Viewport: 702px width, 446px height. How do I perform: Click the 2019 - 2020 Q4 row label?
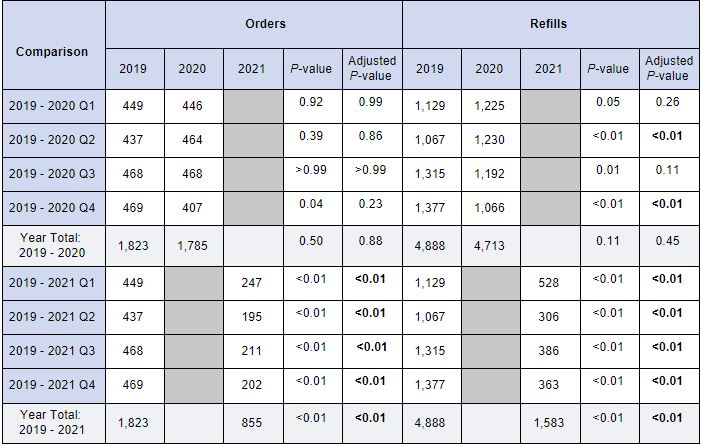[53, 208]
